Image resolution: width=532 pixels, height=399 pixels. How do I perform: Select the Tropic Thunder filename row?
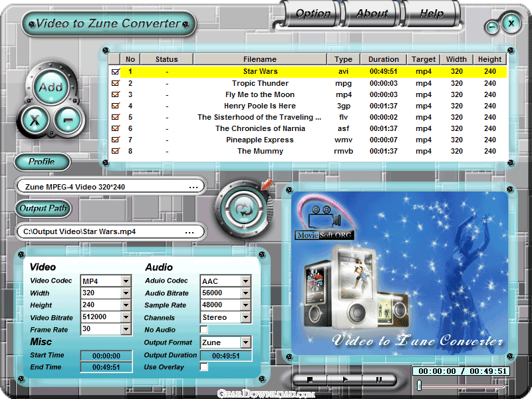coord(260,83)
